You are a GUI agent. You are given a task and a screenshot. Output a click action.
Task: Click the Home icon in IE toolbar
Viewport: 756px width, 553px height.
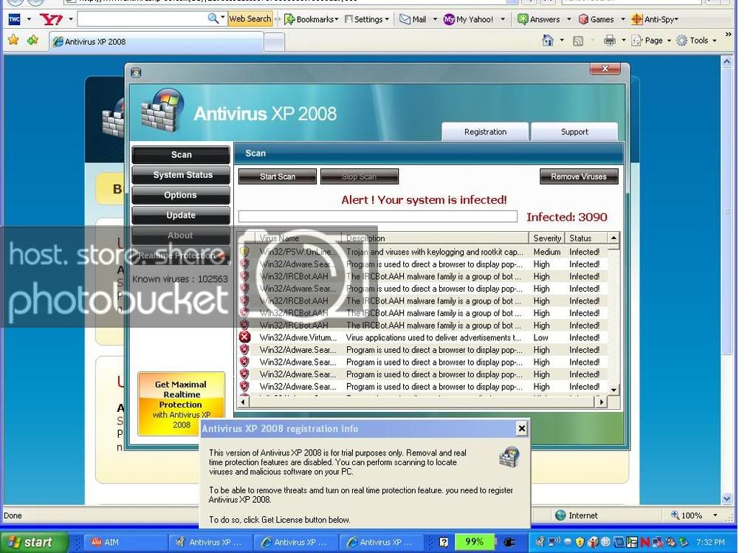[548, 41]
